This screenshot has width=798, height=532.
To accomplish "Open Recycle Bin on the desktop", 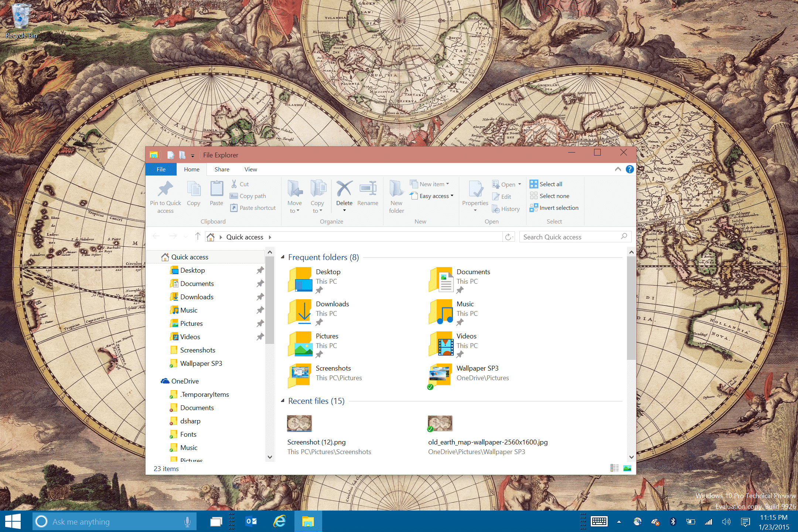I will point(21,21).
